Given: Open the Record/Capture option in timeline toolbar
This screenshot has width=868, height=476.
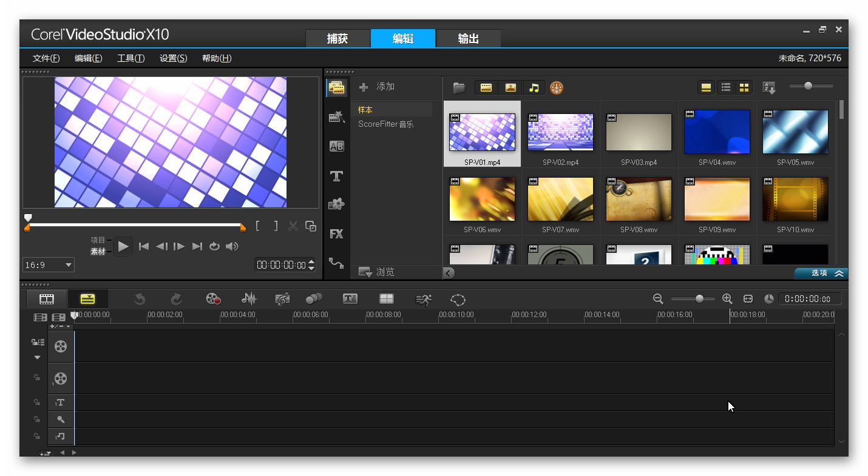Looking at the screenshot, I should coord(213,299).
